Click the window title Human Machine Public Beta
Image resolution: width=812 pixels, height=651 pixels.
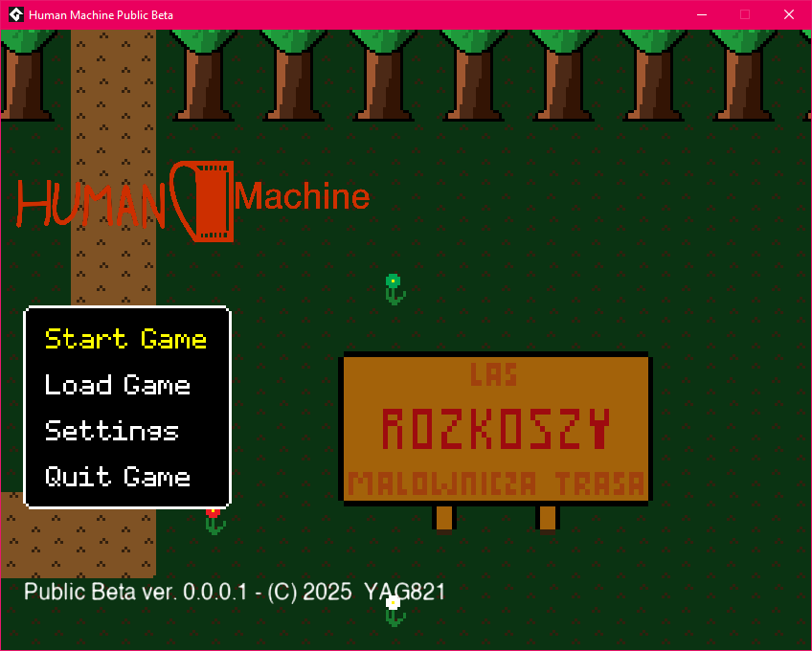click(x=101, y=15)
